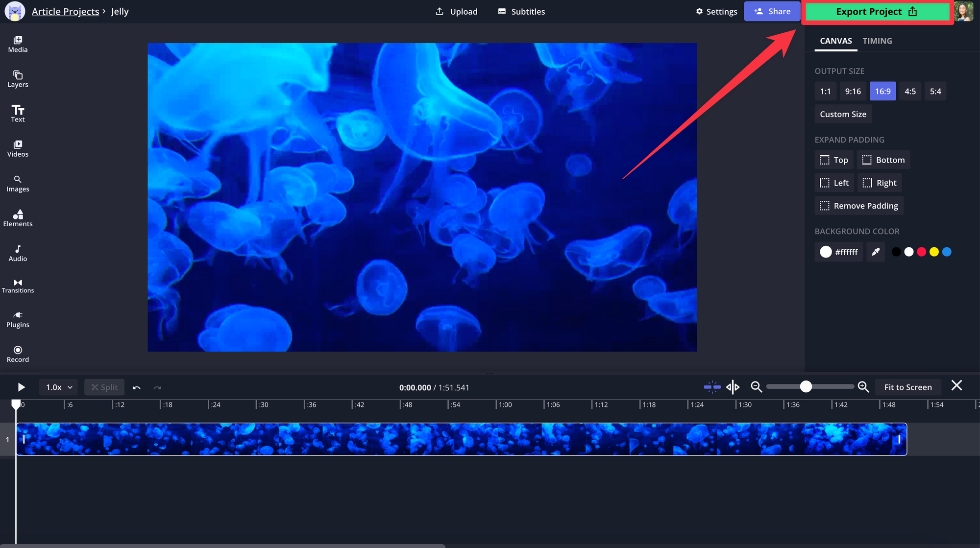The width and height of the screenshot is (980, 548).
Task: Open the Transitions panel
Action: 18,286
